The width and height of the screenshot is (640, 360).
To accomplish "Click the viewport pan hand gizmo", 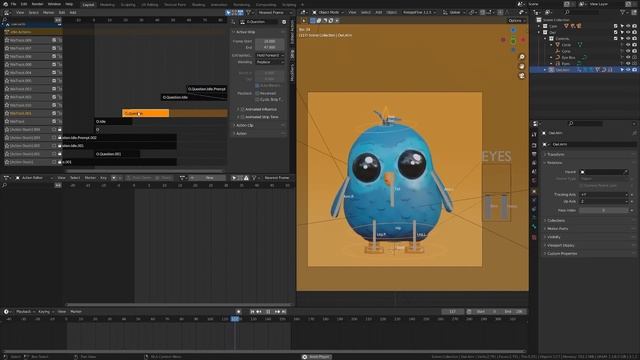I will coord(522,66).
